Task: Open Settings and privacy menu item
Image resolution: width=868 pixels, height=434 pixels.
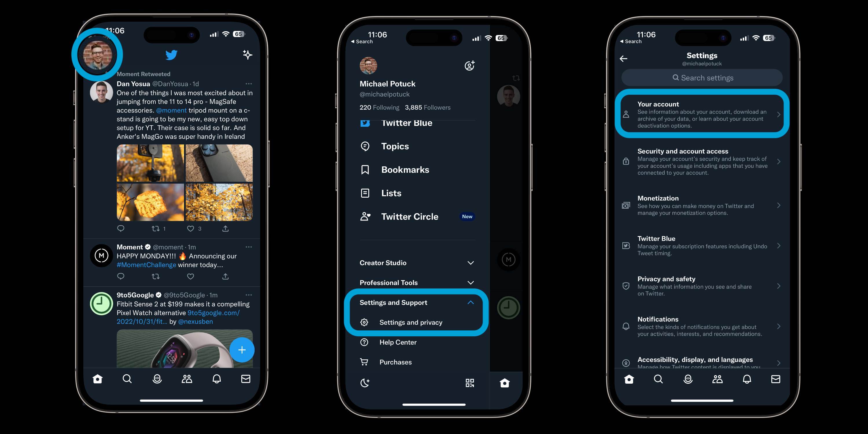Action: (410, 322)
